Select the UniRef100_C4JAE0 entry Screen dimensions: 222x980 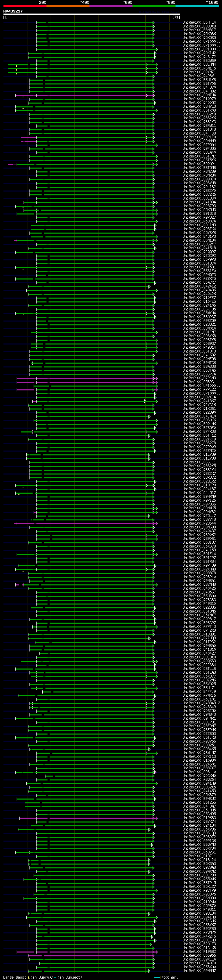click(199, 416)
